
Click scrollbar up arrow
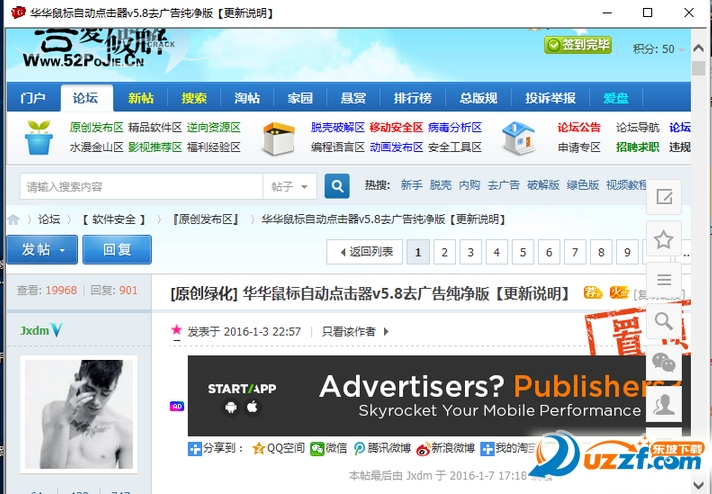click(698, 48)
